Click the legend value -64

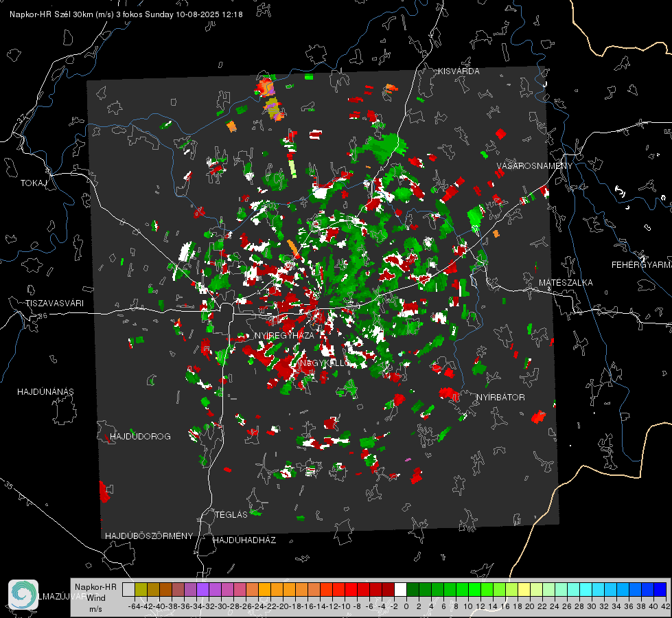pos(135,606)
